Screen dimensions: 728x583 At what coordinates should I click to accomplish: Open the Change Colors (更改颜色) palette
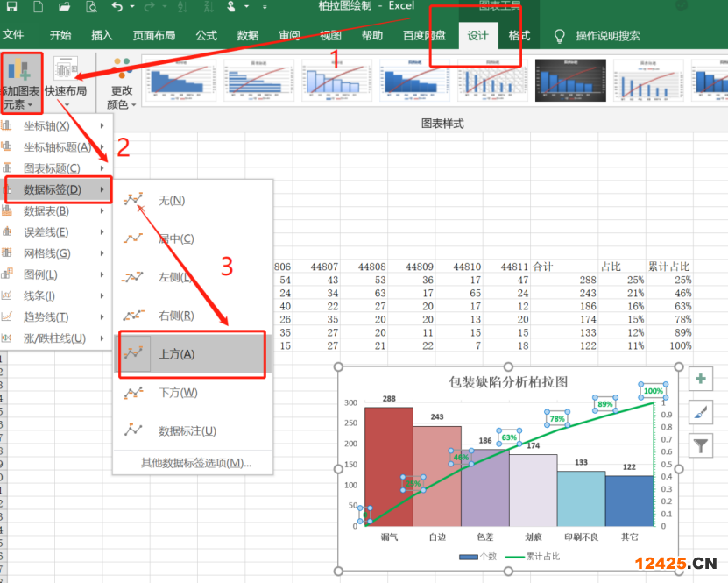pos(122,85)
